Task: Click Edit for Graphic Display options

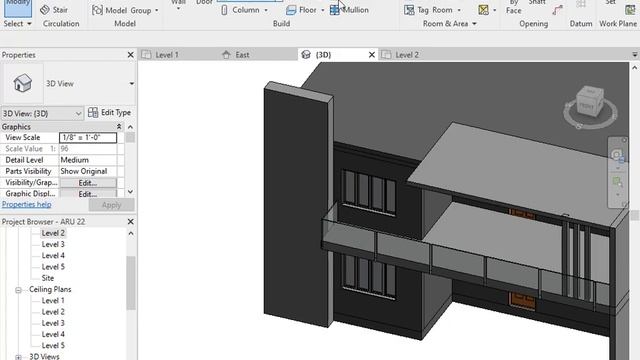Action: click(x=88, y=194)
